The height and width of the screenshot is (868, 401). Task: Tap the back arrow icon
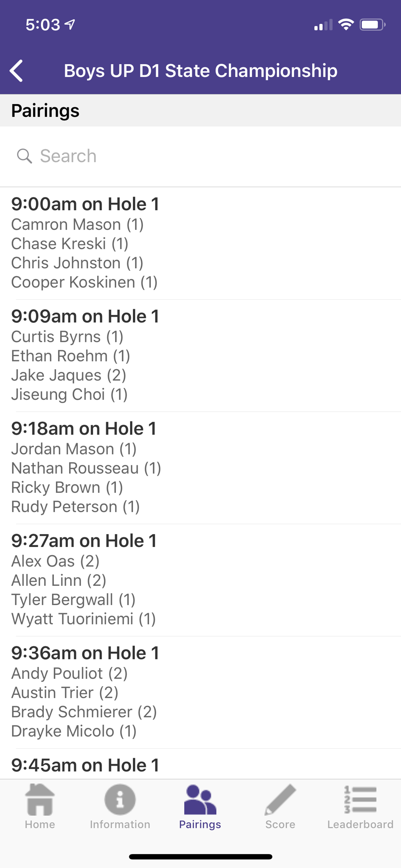point(16,71)
